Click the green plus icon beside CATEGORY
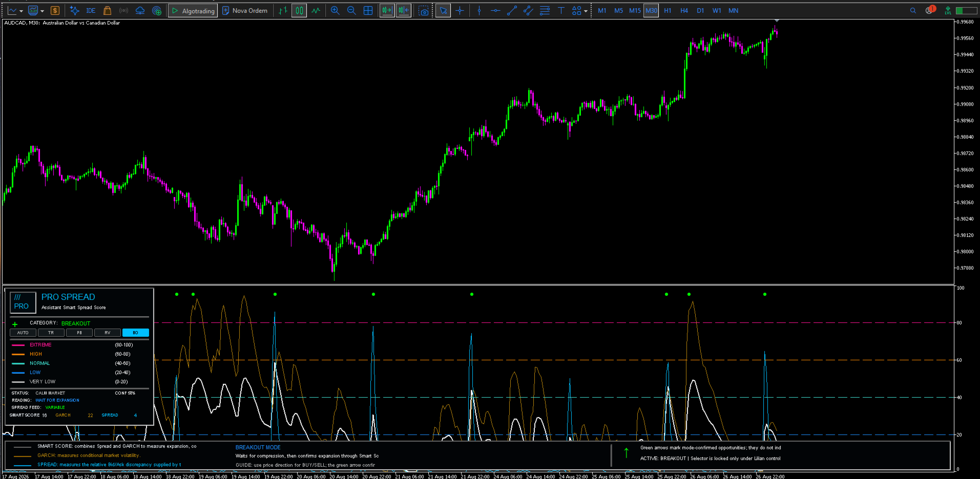The image size is (980, 479). (x=15, y=324)
